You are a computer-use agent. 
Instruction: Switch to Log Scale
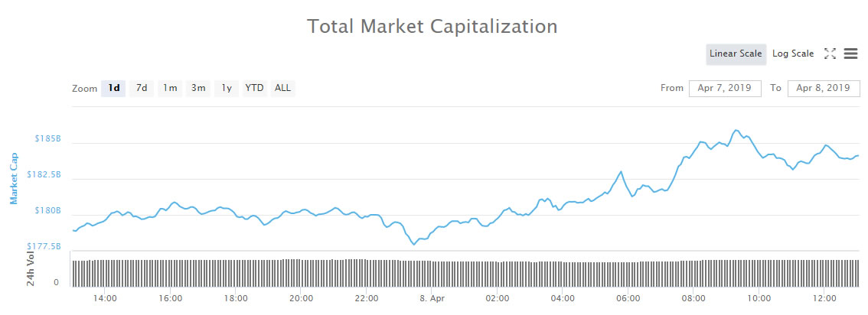(793, 54)
